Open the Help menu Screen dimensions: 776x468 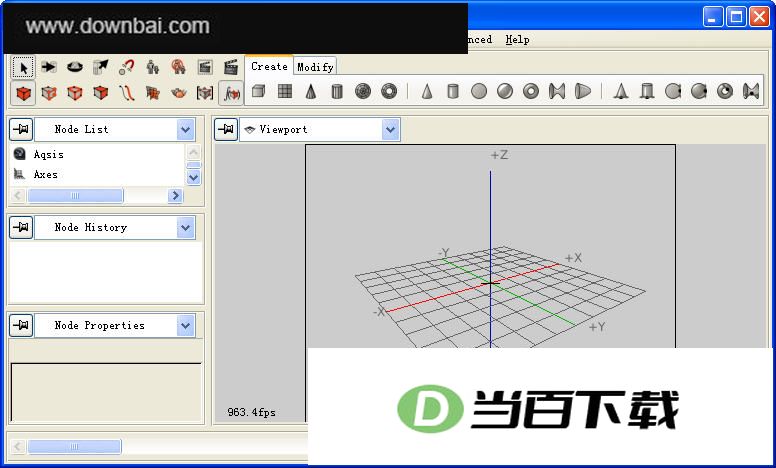(517, 40)
